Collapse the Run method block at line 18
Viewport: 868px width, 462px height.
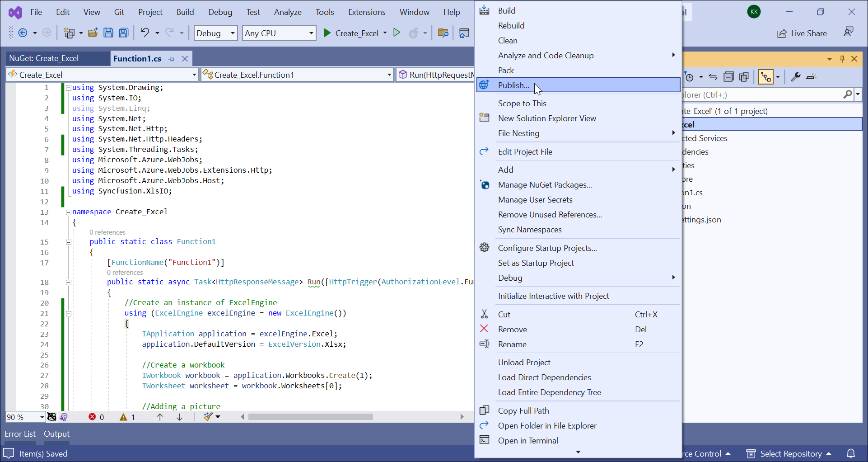tap(69, 283)
